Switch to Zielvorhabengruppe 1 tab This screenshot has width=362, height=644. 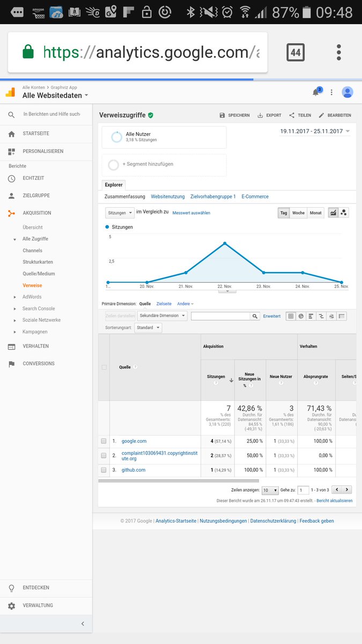click(213, 197)
